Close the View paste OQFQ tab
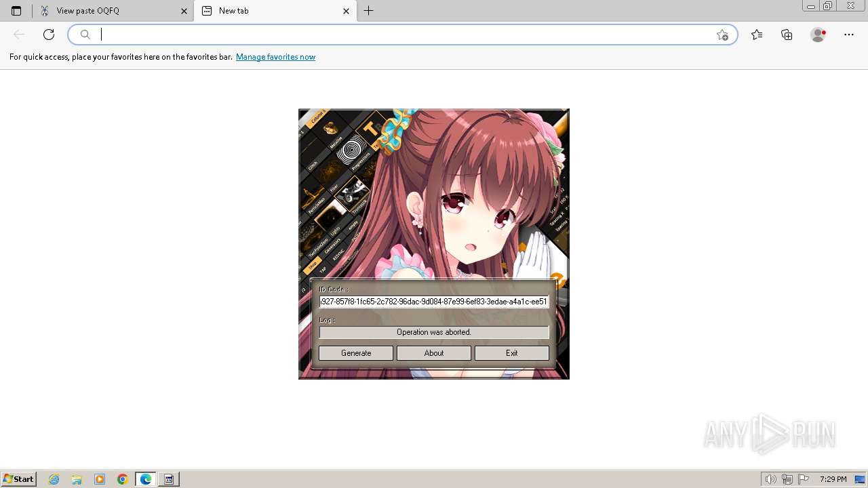 (x=184, y=11)
